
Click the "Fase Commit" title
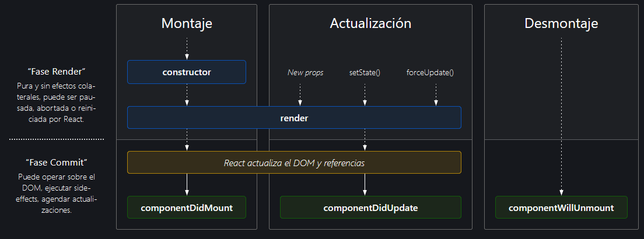pyautogui.click(x=56, y=162)
